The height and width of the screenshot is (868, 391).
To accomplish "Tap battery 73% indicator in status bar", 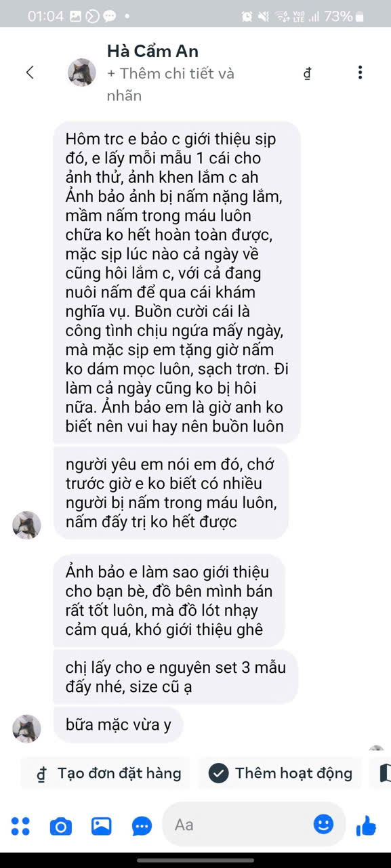I will point(344,16).
